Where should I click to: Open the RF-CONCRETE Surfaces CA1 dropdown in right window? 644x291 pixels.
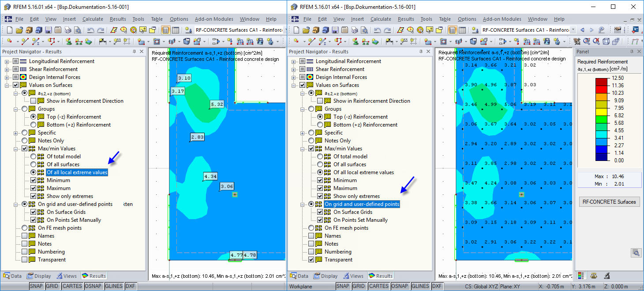573,30
